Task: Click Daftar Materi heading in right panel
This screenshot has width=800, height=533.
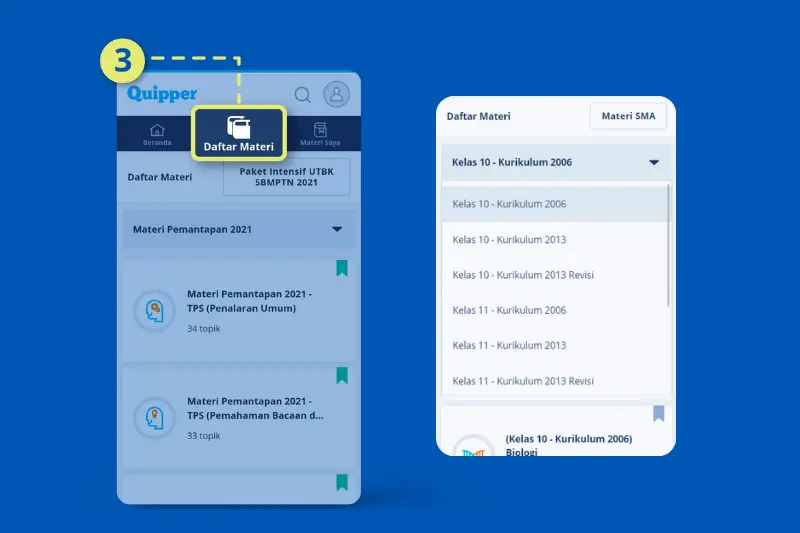Action: coord(478,116)
